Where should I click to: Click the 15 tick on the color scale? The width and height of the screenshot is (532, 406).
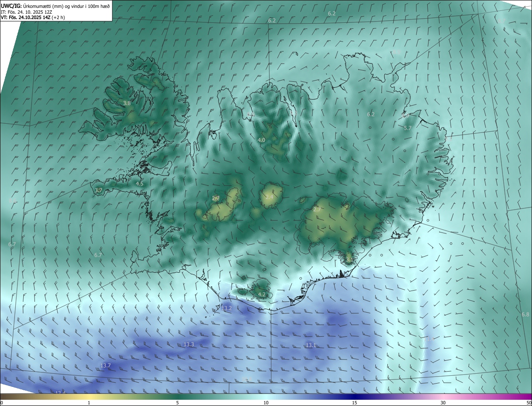tap(355, 403)
